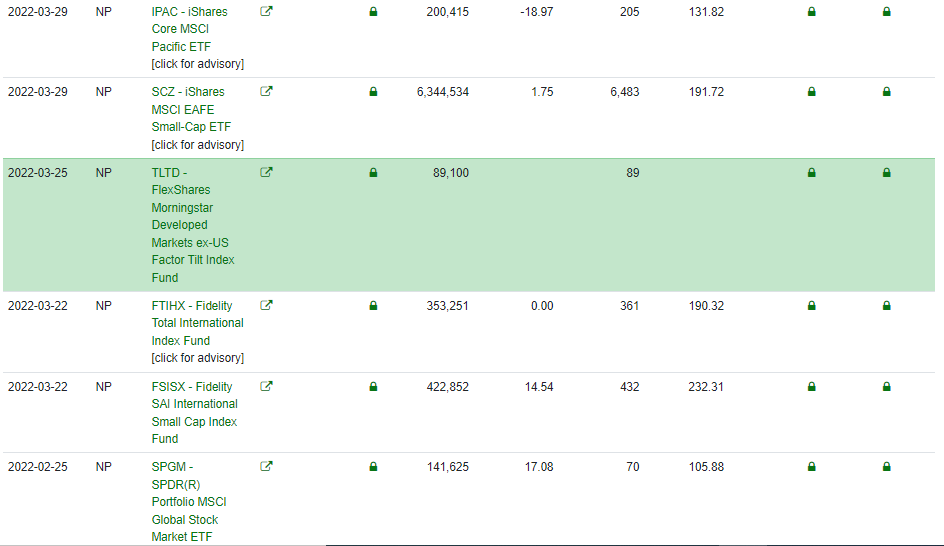Select the 2022-02-25 date cell
Viewport: 944px width, 546px height.
click(38, 467)
